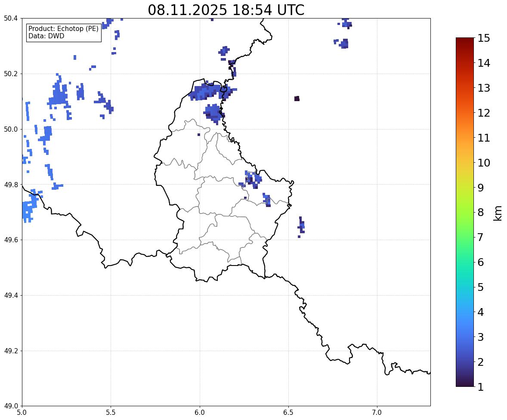Click latitude tick label "49.4"
This screenshot has width=507, height=420.
11,296
